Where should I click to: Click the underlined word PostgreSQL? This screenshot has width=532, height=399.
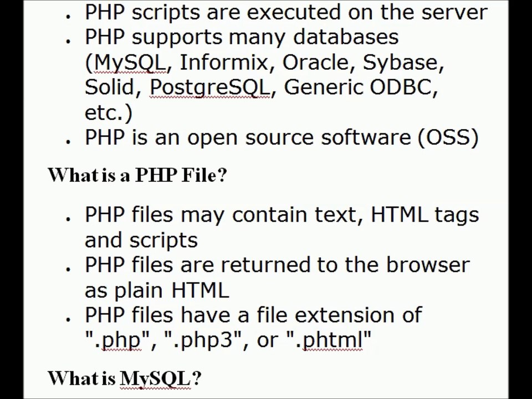click(x=210, y=88)
